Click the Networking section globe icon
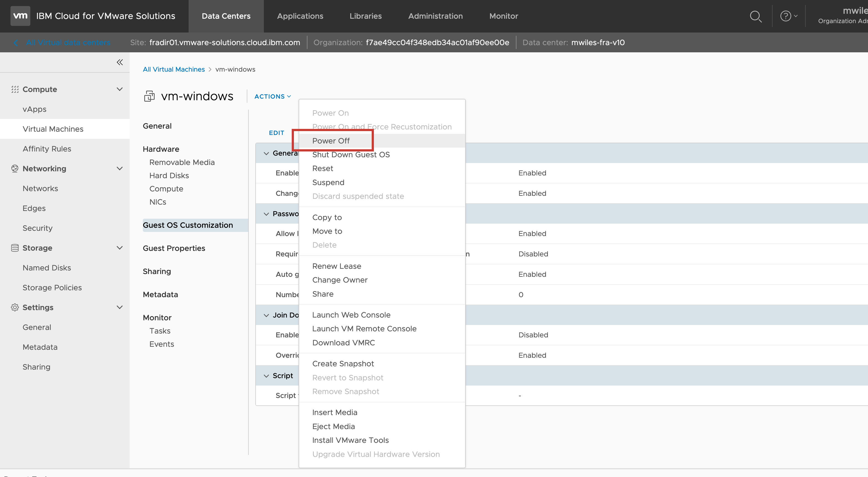This screenshot has width=868, height=477. click(15, 168)
